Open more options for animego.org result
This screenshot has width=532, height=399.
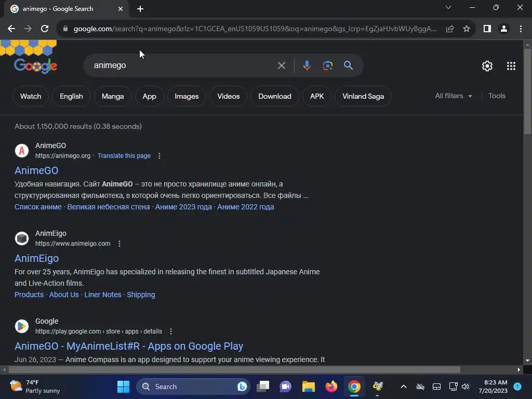[159, 156]
